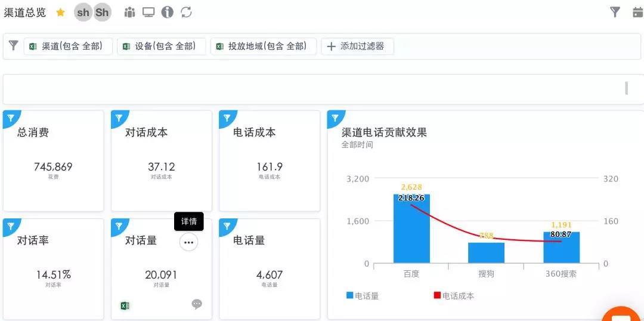
Task: Click the lowercase 'sh' user avatar
Action: [83, 13]
